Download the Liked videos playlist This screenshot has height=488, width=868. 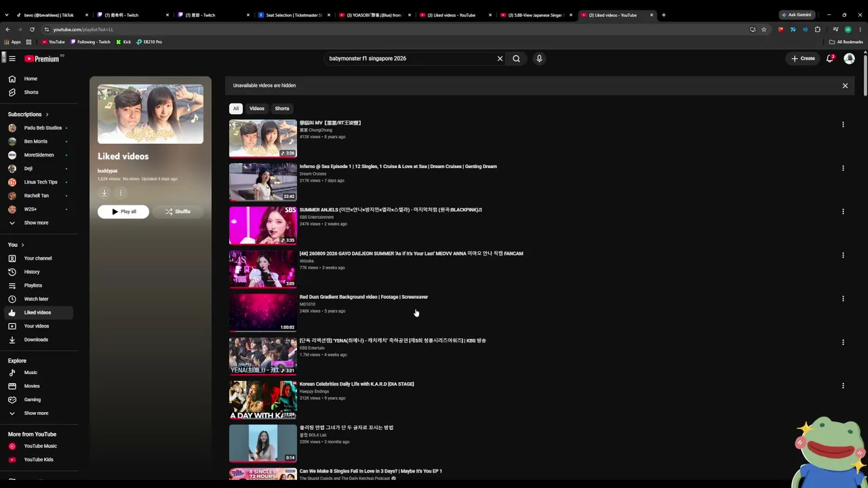[x=104, y=192]
